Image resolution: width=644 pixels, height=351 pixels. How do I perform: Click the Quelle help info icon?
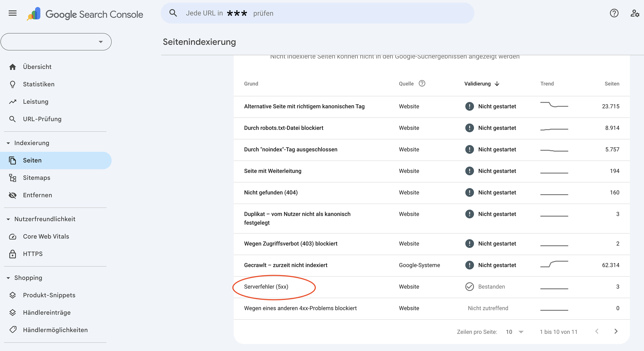coord(422,84)
